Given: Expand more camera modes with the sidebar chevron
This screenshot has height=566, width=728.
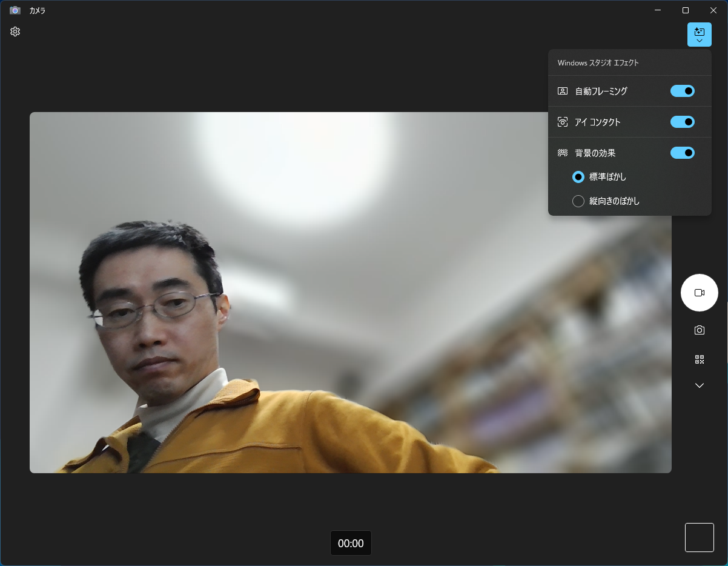Looking at the screenshot, I should (700, 385).
